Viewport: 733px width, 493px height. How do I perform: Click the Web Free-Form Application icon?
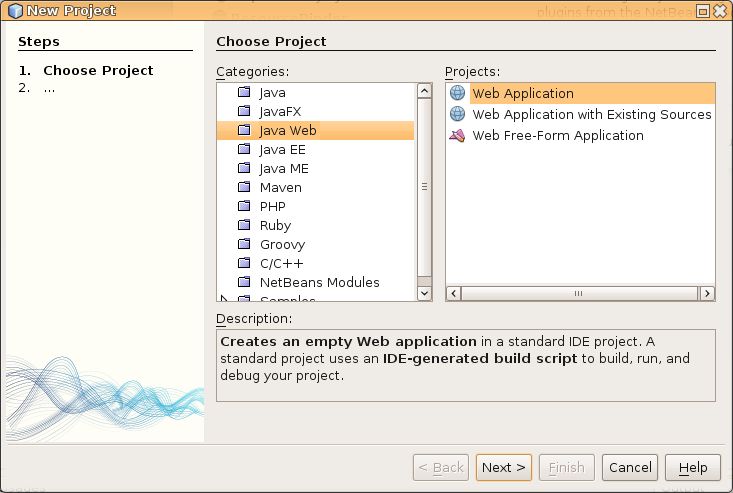(457, 136)
